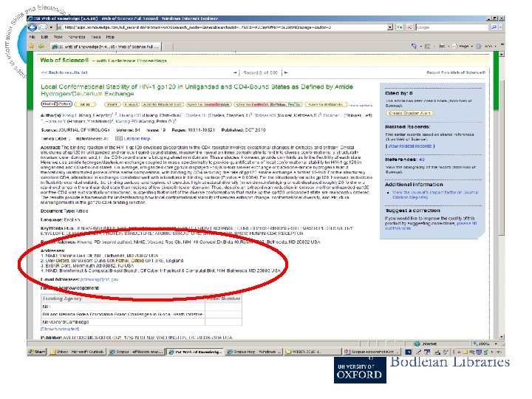532x399 pixels.
Task: Select the JOURNAL OF VIROLOGY source text
Action: pyautogui.click(x=85, y=130)
